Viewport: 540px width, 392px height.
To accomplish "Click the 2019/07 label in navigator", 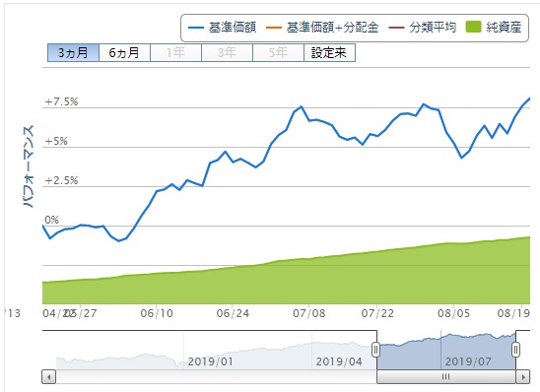I will [x=468, y=361].
